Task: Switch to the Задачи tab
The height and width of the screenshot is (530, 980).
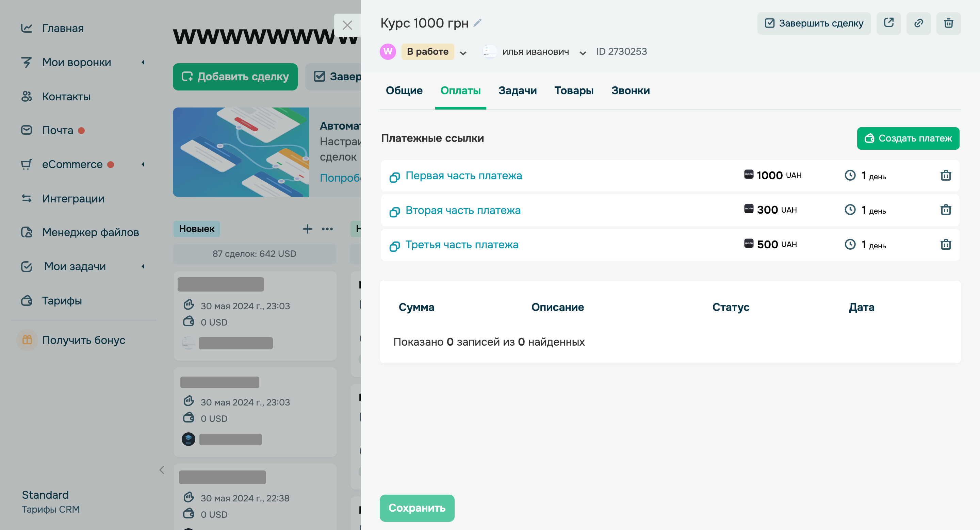Action: click(517, 90)
